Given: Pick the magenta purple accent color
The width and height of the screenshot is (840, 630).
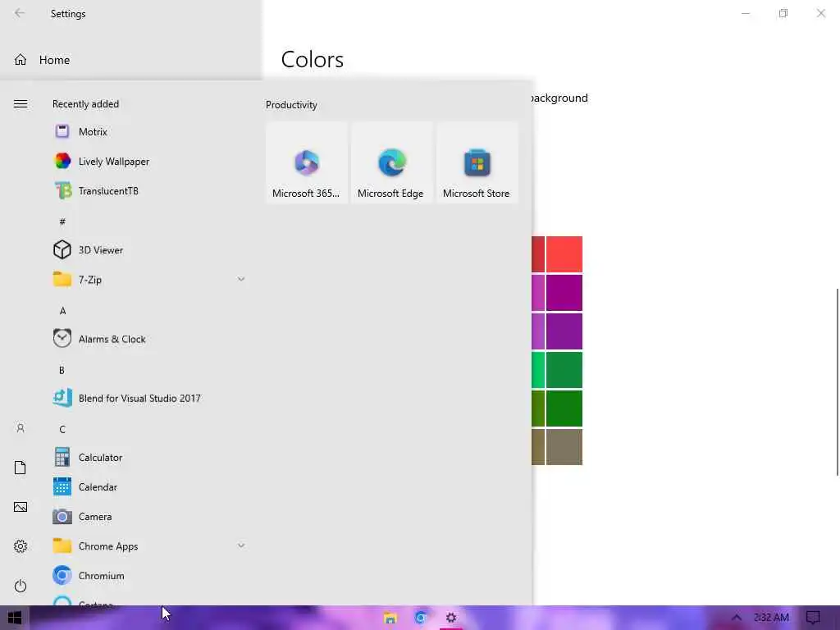Looking at the screenshot, I should [564, 293].
